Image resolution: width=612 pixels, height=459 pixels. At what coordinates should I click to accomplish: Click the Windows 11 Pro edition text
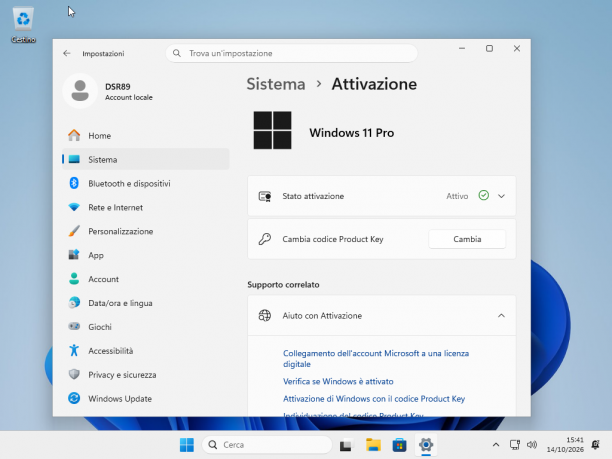[352, 133]
